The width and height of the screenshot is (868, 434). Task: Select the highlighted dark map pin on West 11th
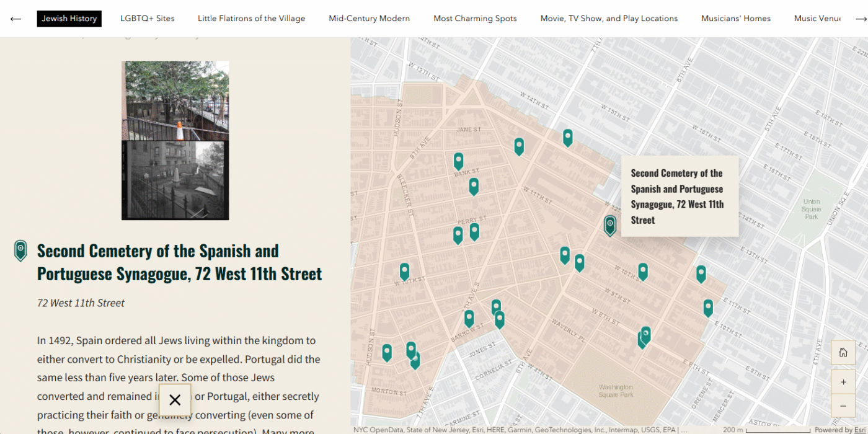[610, 224]
